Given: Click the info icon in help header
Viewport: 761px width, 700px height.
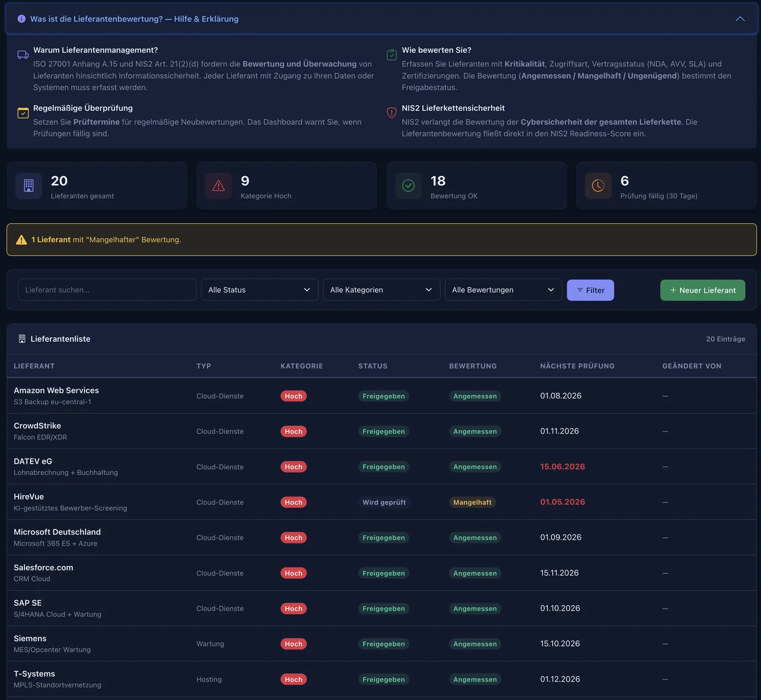Looking at the screenshot, I should [x=21, y=19].
